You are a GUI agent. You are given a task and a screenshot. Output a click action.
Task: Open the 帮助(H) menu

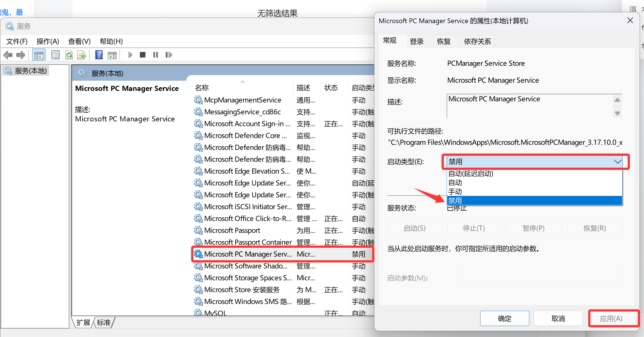coord(111,41)
